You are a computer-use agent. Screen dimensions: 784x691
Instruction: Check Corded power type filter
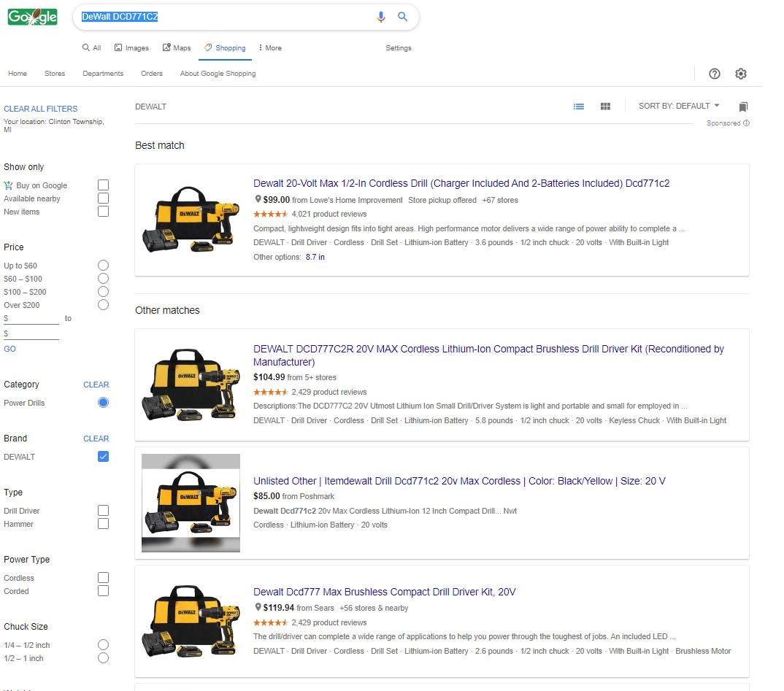[103, 590]
